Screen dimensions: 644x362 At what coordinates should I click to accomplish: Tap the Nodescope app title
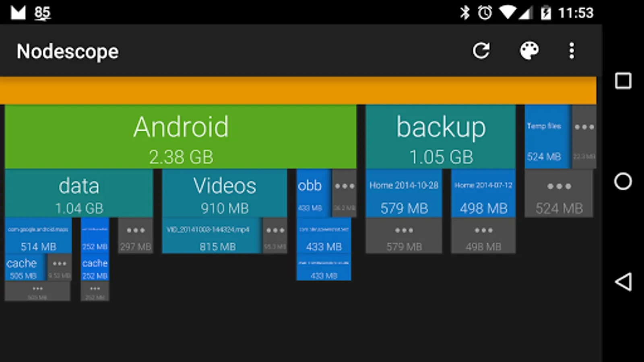pyautogui.click(x=68, y=51)
